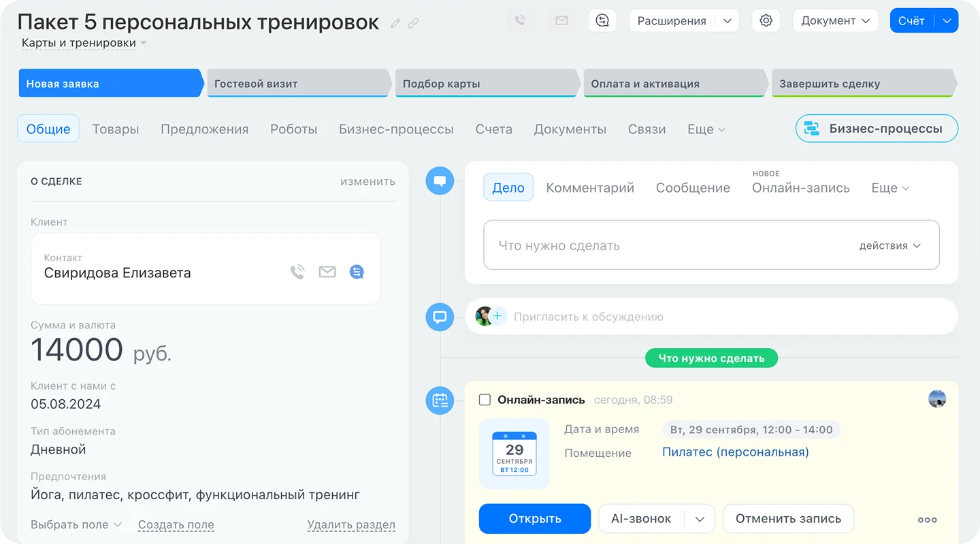Click the timeline activity bubble icon beside Дело
This screenshot has height=544, width=980.
(440, 181)
